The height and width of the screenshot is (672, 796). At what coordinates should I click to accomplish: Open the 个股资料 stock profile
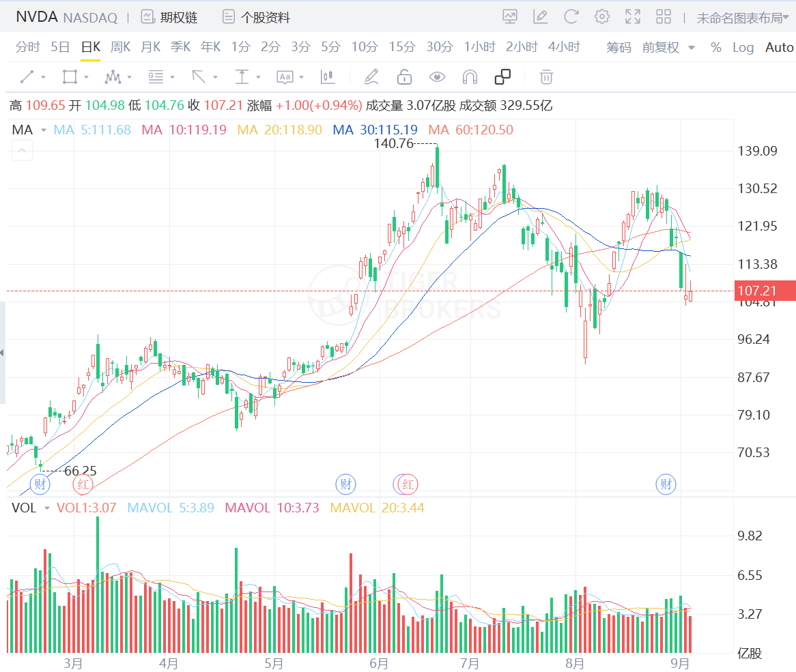point(256,17)
